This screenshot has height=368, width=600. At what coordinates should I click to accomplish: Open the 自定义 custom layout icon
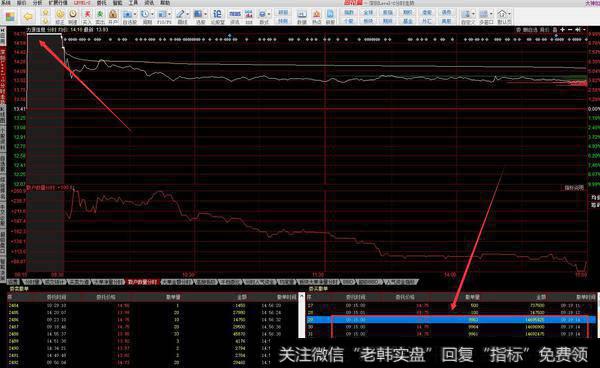click(466, 14)
